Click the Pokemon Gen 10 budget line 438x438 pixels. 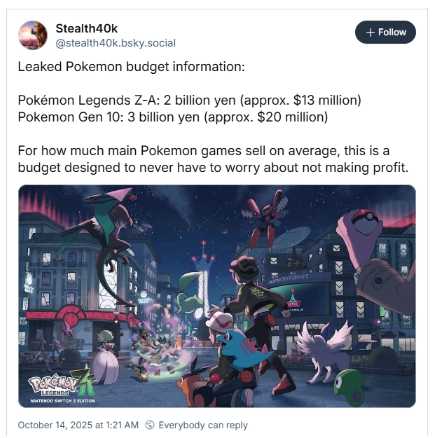point(173,117)
